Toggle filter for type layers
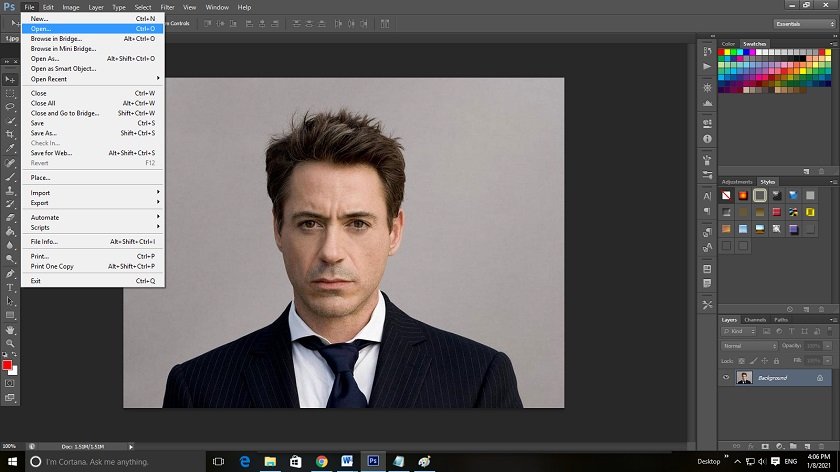The image size is (840, 472). [791, 332]
